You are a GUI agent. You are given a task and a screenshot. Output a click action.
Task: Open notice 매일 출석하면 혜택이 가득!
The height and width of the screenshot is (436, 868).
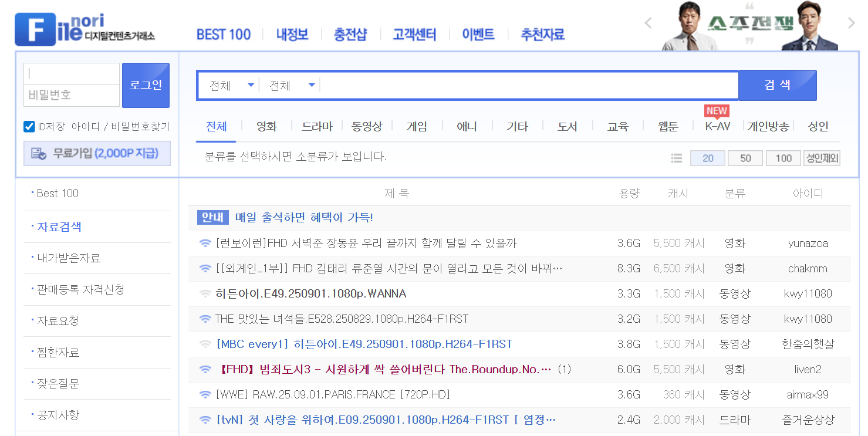304,218
